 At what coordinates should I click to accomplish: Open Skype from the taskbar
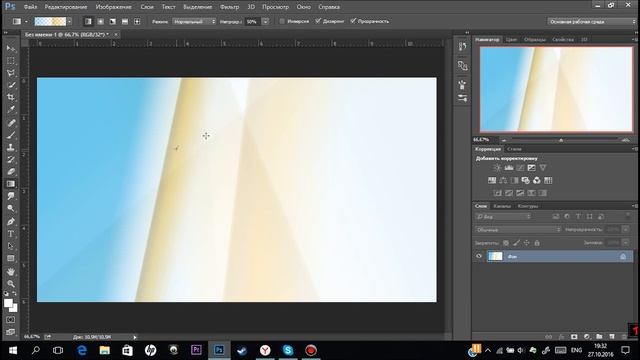[x=288, y=350]
